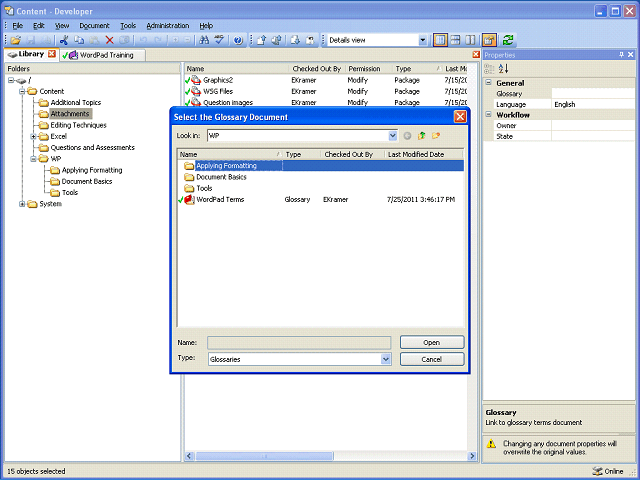Screen dimensions: 640x480
Task: Click the Cut scissors toolbar icon
Action: point(64,40)
